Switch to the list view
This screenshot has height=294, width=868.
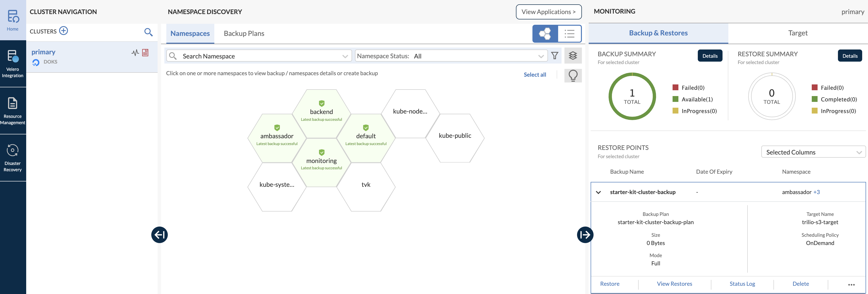(x=570, y=34)
